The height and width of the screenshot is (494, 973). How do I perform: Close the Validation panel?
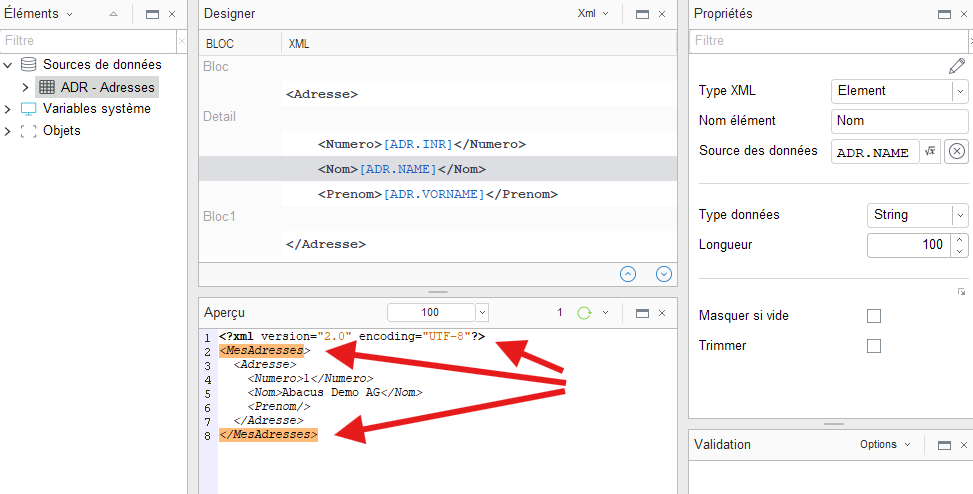(x=964, y=445)
